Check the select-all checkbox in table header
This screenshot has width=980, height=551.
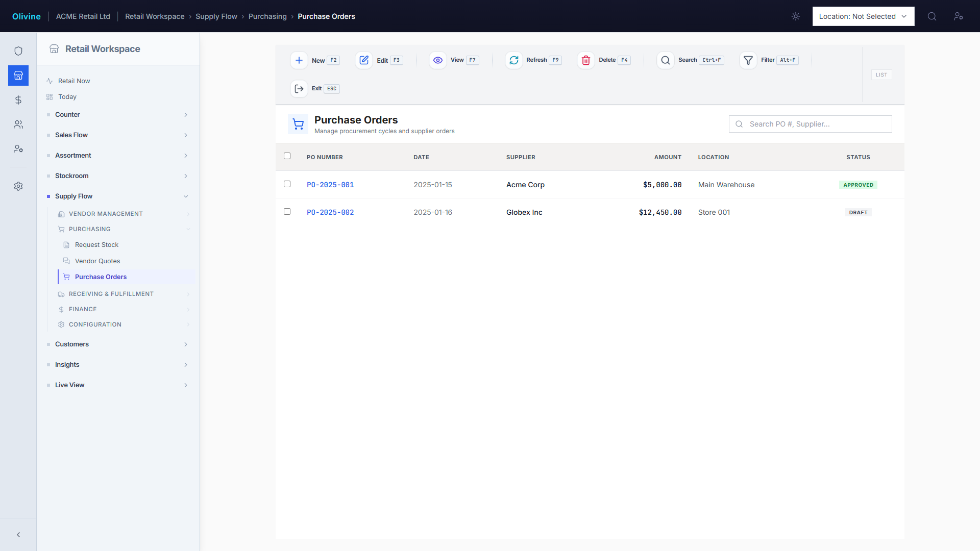(x=287, y=156)
